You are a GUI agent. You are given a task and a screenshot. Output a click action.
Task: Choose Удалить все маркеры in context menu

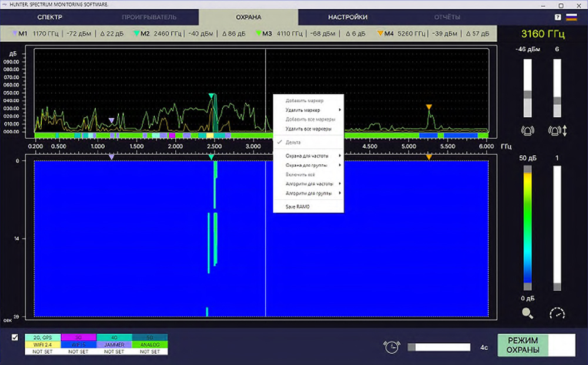click(x=308, y=128)
